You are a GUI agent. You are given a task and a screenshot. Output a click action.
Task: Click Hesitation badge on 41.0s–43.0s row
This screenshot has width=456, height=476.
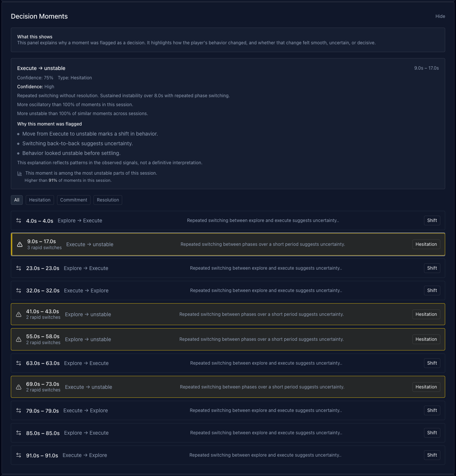tap(426, 314)
